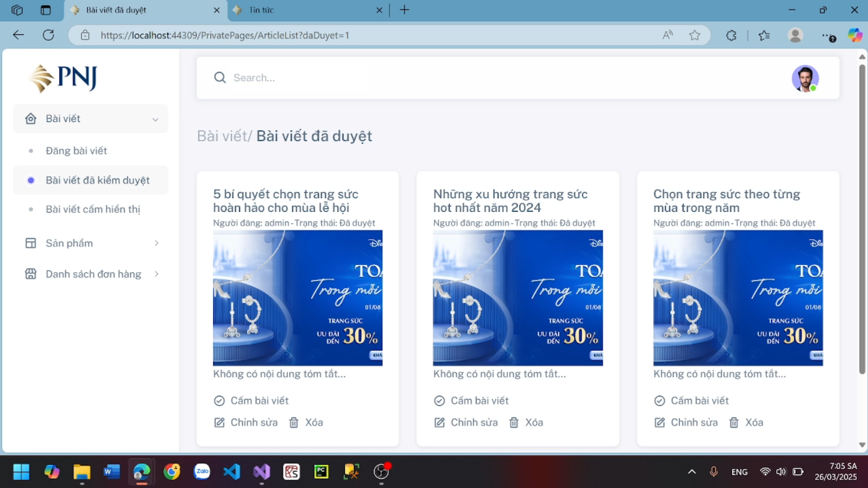Expand the Sản phẩm submenu chevron
The width and height of the screenshot is (868, 488).
(157, 243)
